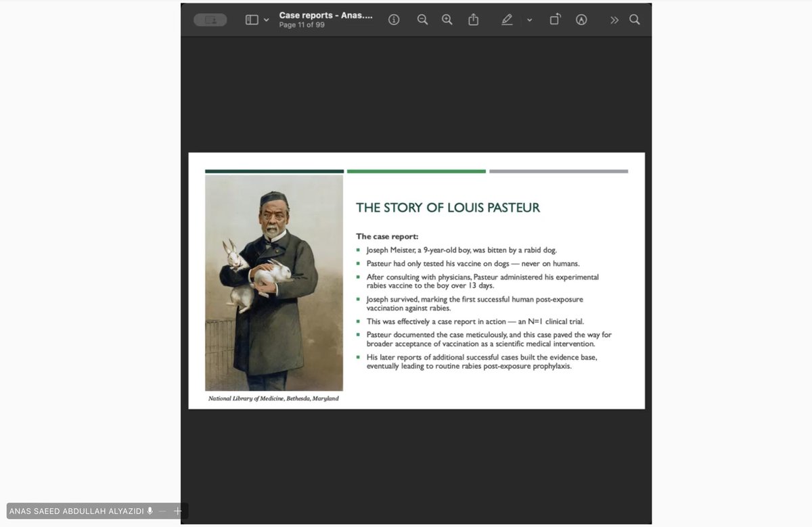Rotate the page with the rotate icon
Image resolution: width=812 pixels, height=527 pixels.
555,20
